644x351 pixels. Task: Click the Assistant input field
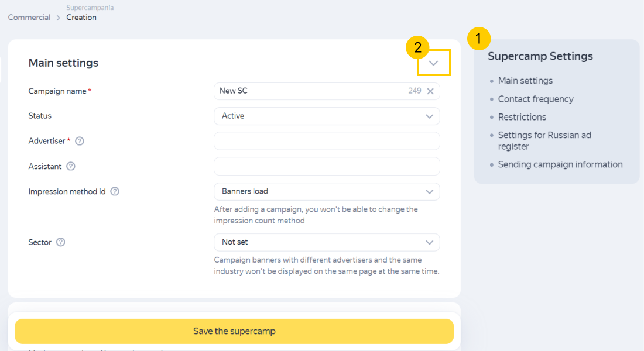point(327,166)
